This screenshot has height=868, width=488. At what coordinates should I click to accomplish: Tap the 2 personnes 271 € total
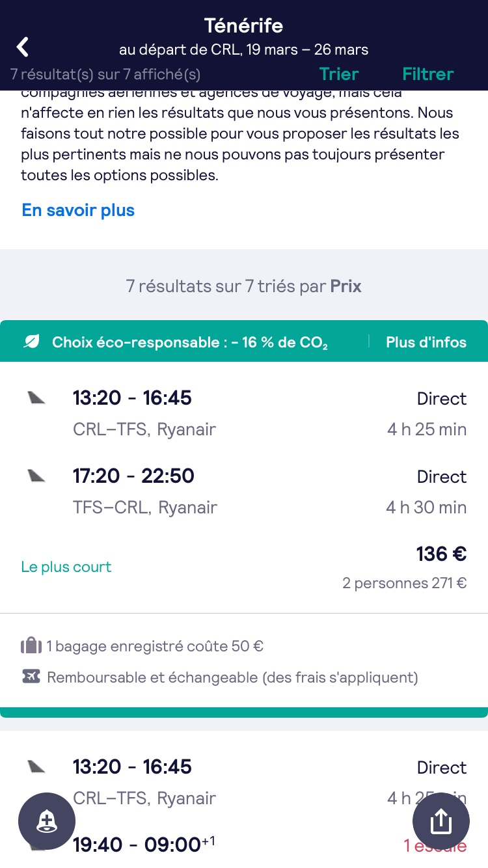[x=404, y=583]
